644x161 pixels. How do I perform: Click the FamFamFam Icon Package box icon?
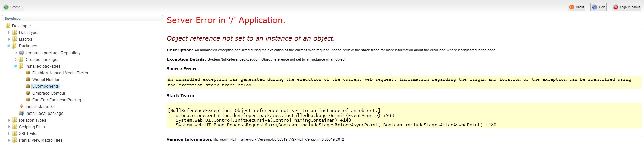click(28, 100)
